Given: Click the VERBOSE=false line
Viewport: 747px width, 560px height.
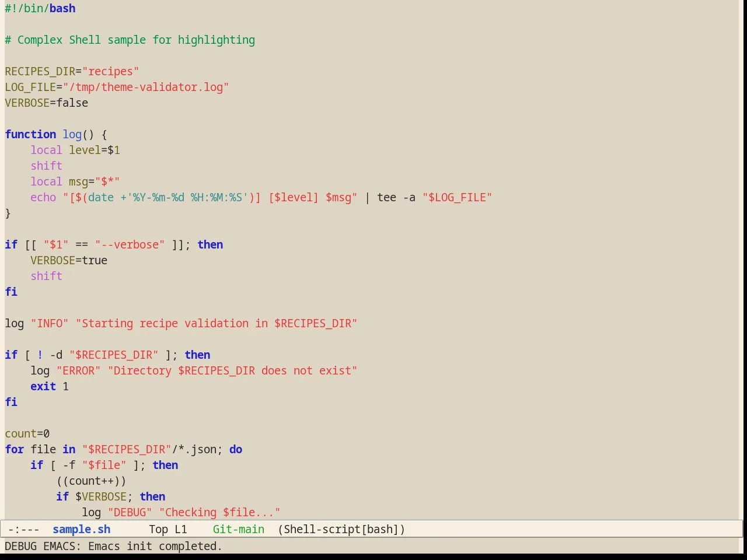Looking at the screenshot, I should (47, 103).
